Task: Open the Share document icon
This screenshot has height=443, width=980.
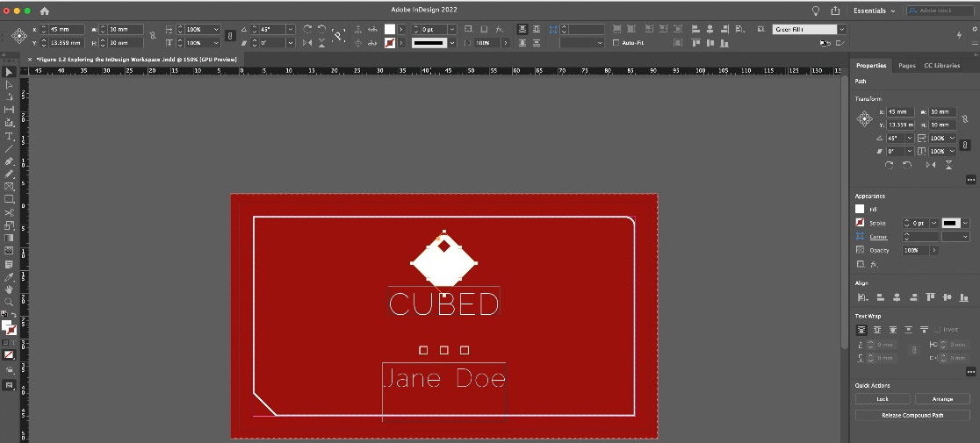Action: 835,11
